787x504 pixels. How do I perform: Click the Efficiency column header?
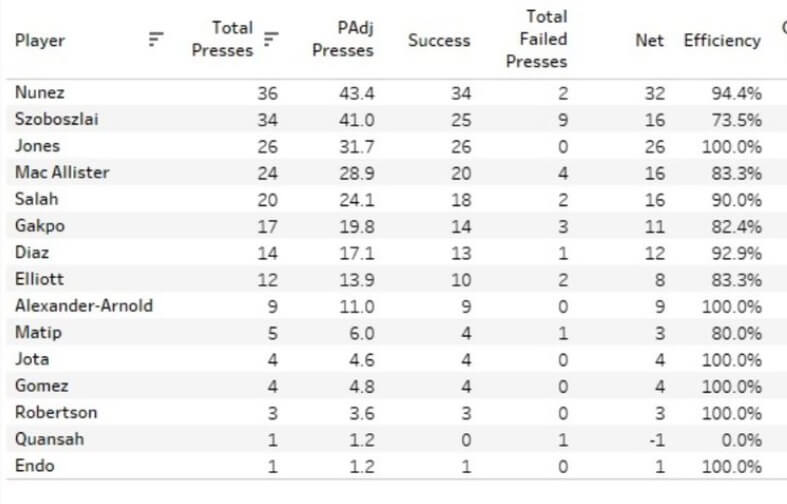click(x=722, y=40)
